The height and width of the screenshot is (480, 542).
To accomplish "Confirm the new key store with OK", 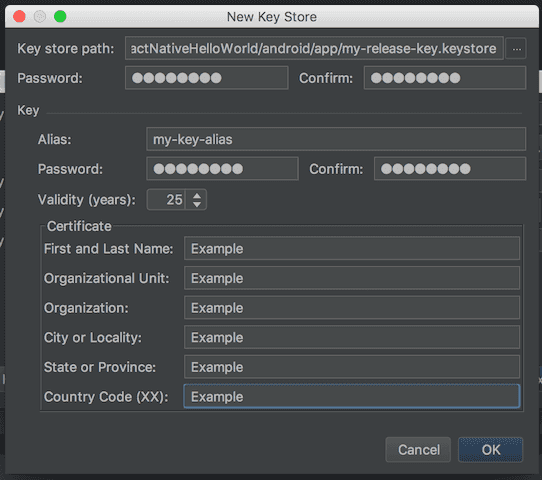I will [x=490, y=450].
